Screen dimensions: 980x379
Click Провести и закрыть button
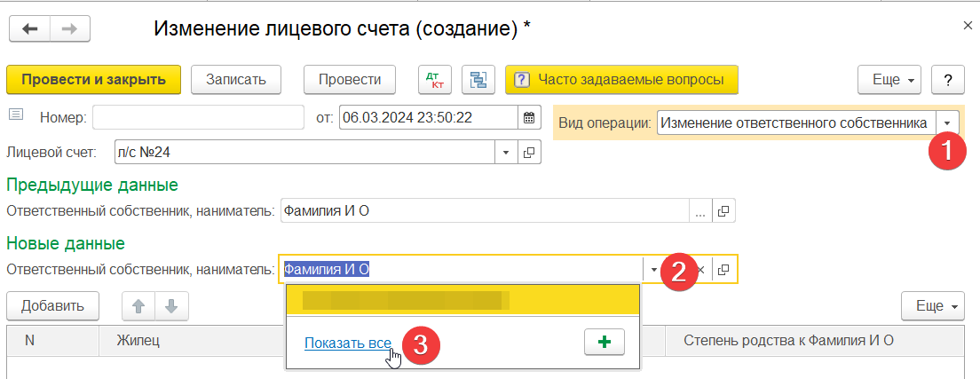(94, 79)
